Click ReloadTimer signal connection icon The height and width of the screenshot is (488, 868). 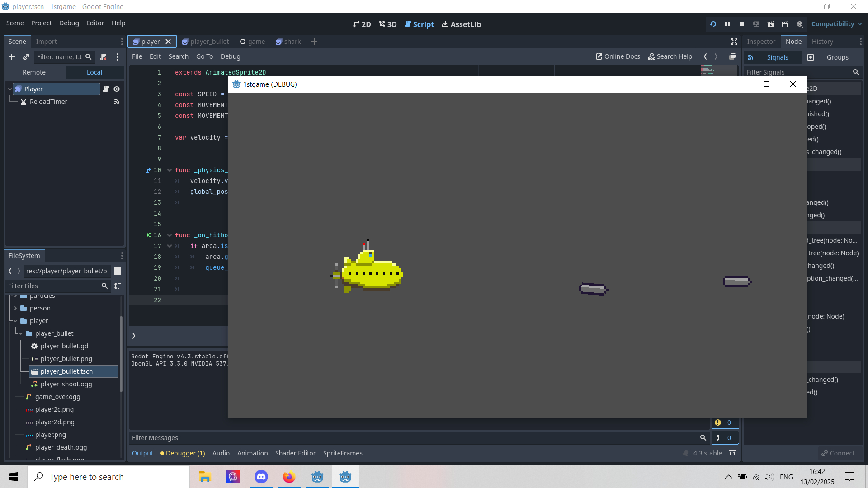click(117, 102)
